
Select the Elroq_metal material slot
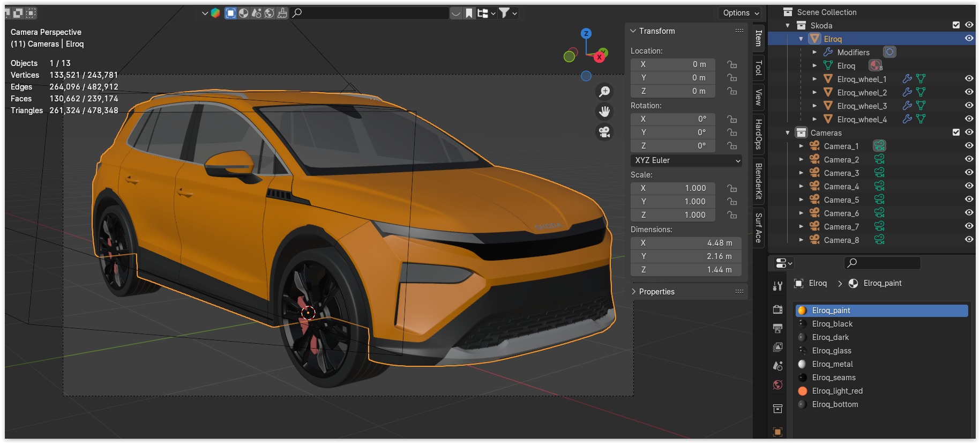[882, 364]
